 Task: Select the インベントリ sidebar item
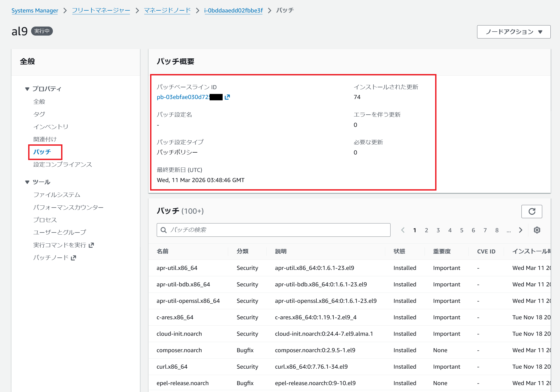click(x=51, y=127)
